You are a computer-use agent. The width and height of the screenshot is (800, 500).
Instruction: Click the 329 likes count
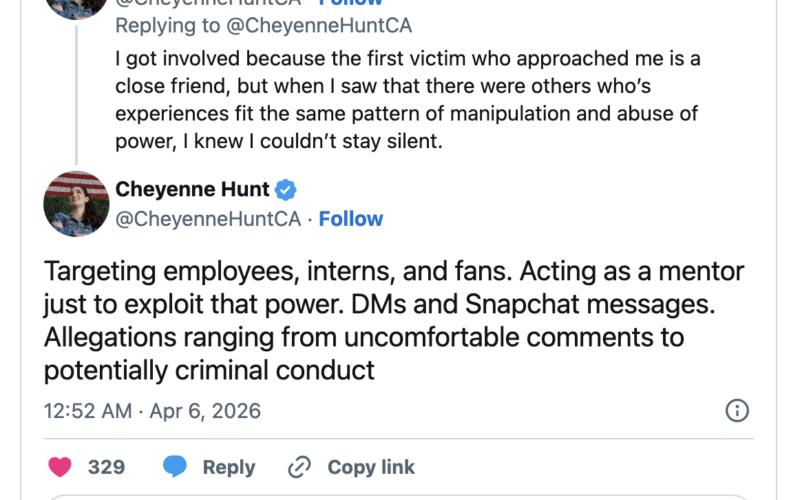106,467
